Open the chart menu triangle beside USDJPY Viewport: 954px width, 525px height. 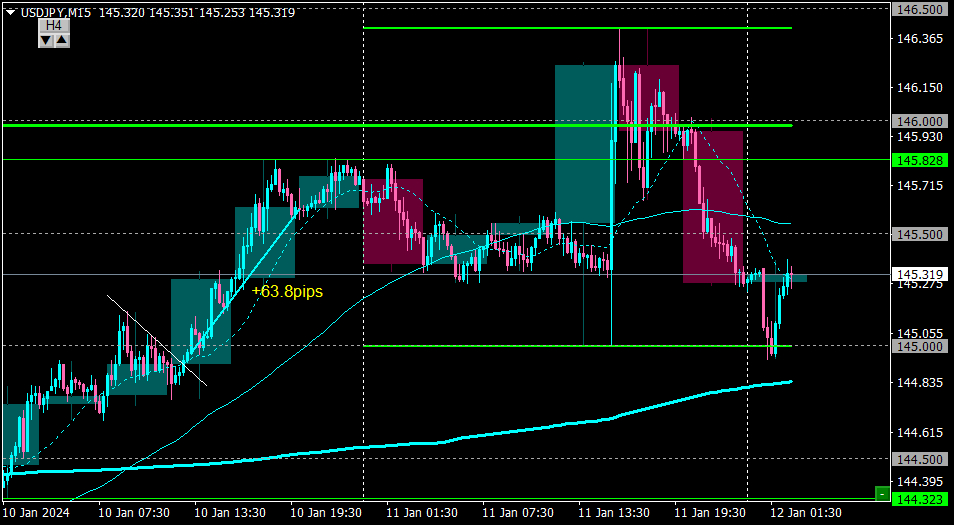click(10, 12)
